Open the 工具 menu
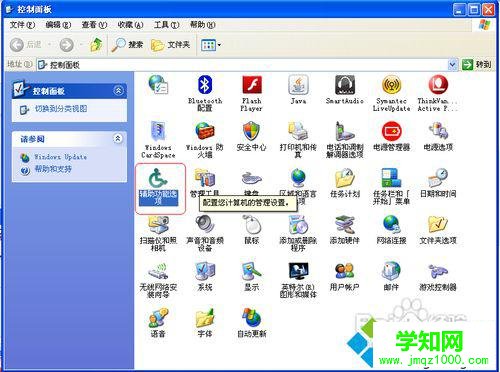 [x=167, y=25]
